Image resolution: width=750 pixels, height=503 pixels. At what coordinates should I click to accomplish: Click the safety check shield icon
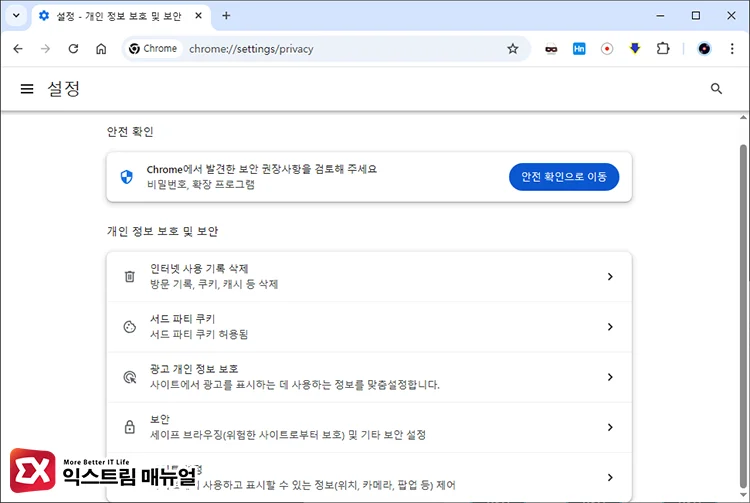click(127, 177)
